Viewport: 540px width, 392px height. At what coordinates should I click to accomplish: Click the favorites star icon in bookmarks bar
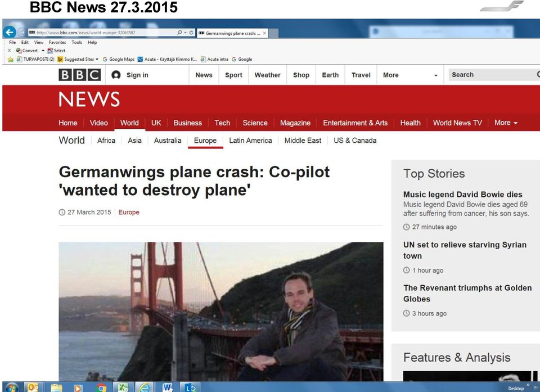coord(10,59)
